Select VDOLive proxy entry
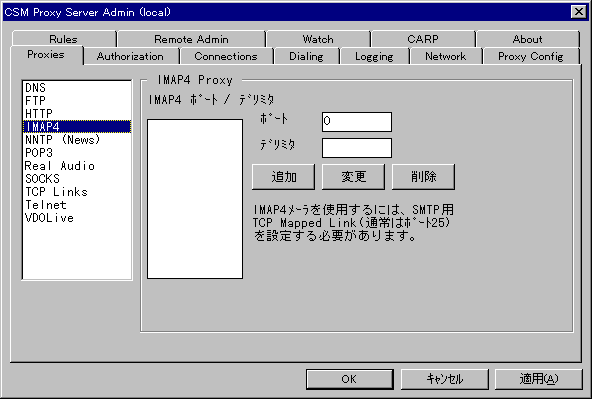 [x=77, y=218]
